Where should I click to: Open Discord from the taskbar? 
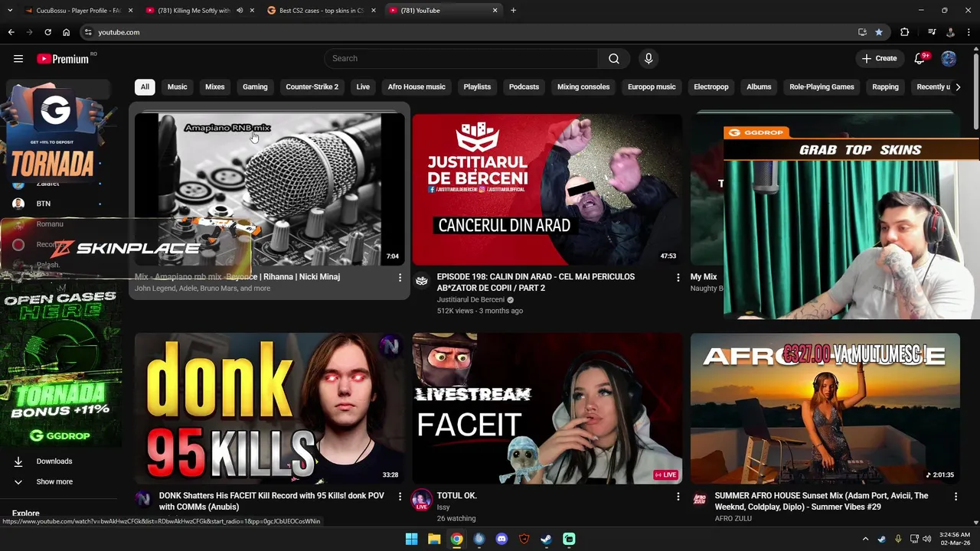coord(501,540)
